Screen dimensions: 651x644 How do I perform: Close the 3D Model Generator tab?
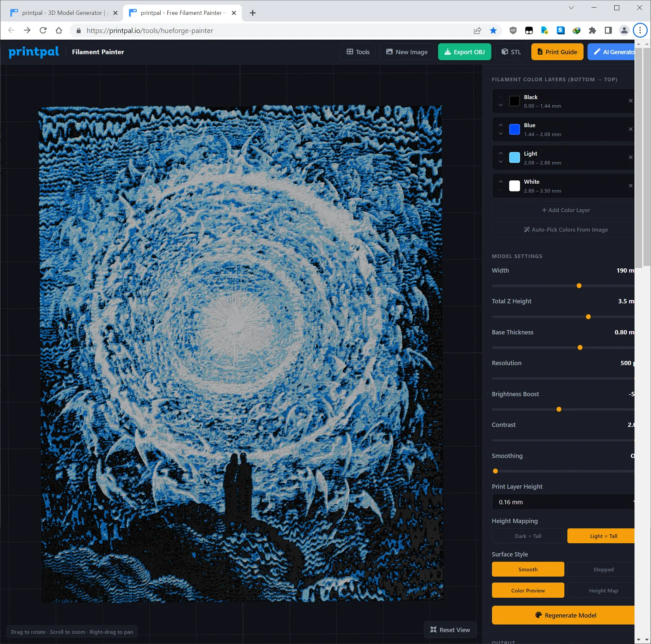115,13
